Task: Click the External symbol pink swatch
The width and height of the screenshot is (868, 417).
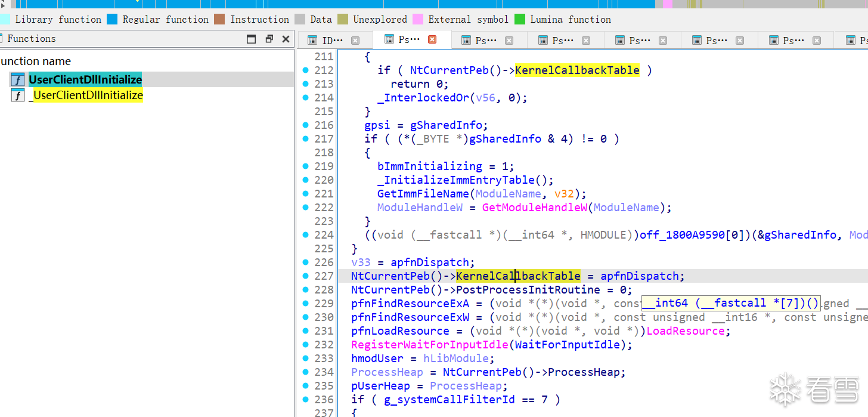Action: tap(418, 19)
